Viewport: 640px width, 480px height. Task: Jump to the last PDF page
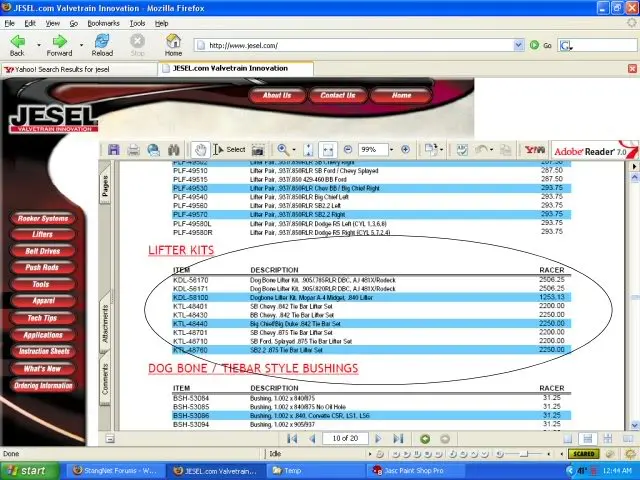tap(398, 439)
